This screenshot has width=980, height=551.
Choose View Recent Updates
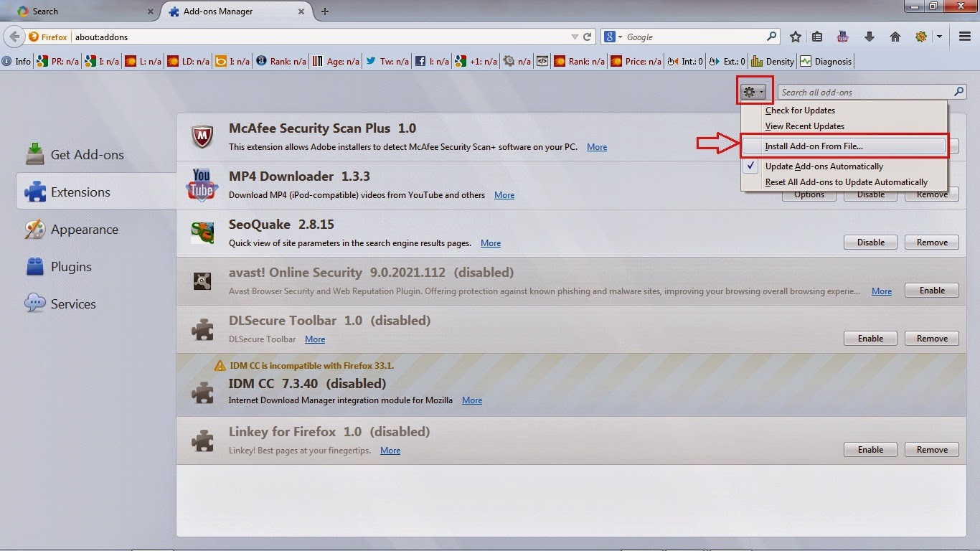coord(844,126)
